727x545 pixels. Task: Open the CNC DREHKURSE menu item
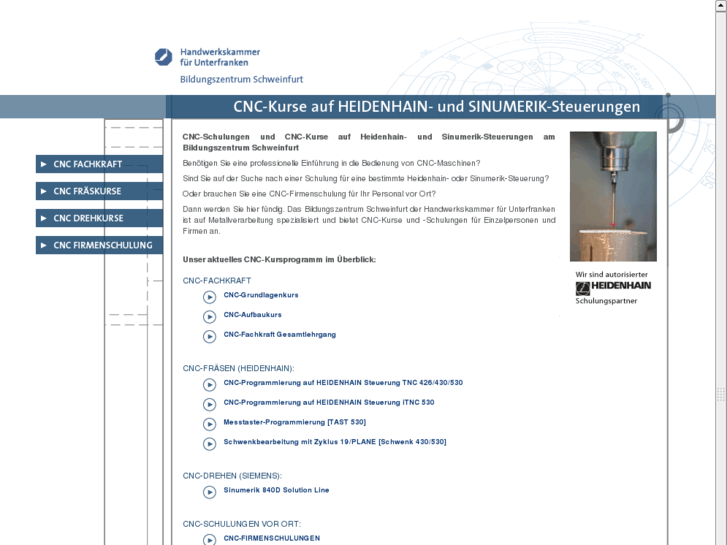coord(99,218)
